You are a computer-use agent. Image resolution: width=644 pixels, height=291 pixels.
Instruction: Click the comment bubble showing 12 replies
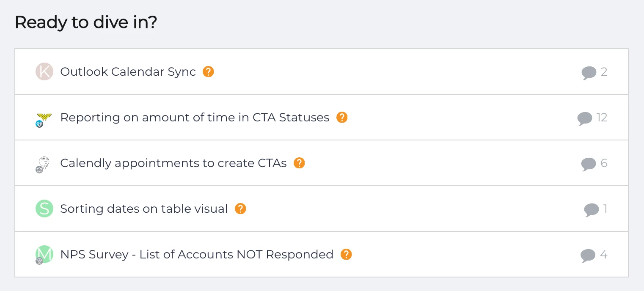[x=584, y=118]
